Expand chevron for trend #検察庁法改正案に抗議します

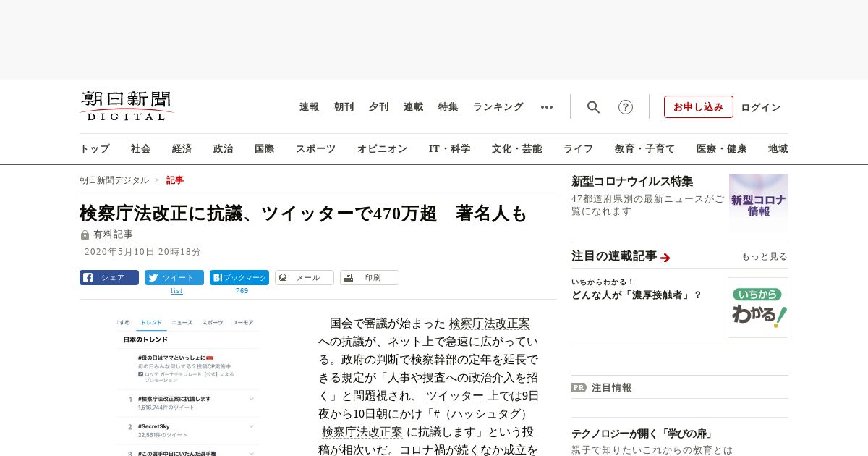click(x=252, y=399)
